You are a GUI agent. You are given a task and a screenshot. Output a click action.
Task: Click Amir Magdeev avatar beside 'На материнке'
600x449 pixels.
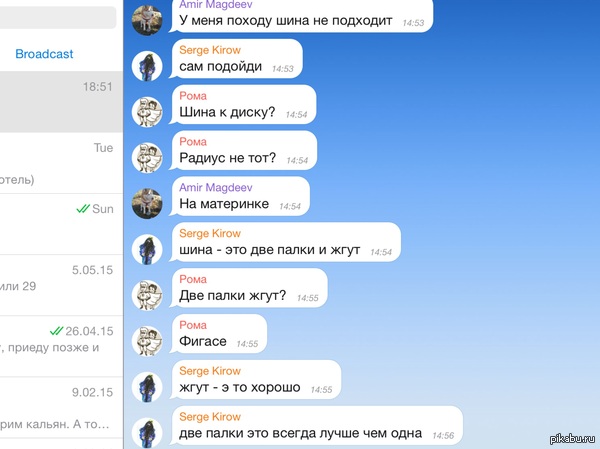(x=147, y=203)
